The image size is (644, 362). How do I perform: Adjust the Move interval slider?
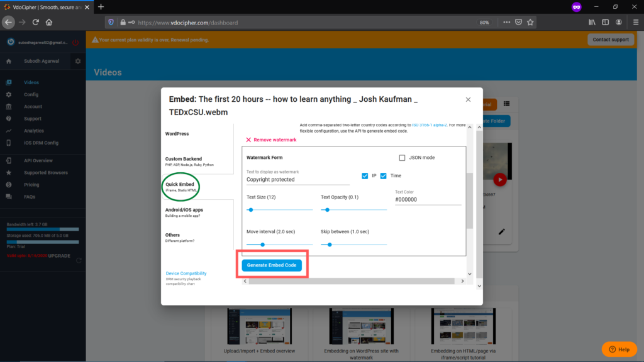279,244
